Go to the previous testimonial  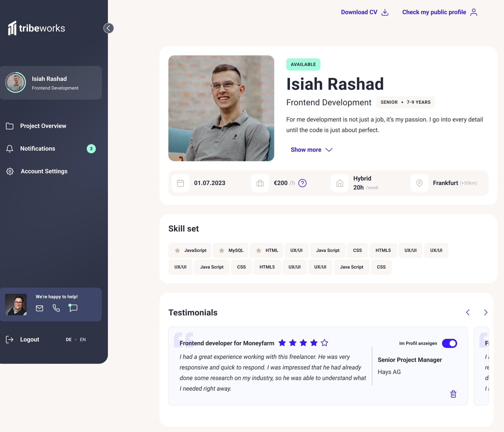[468, 312]
